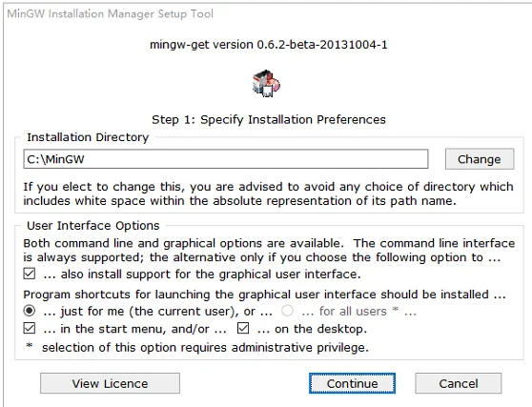The height and width of the screenshot is (407, 532).
Task: Select the 'for all users' radio button
Action: [287, 311]
